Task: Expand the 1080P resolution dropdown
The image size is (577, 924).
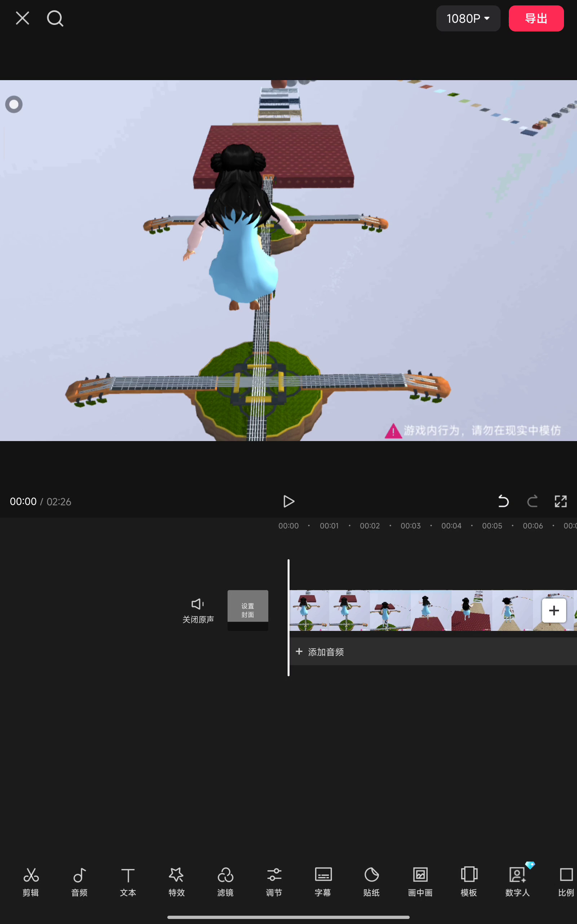Action: tap(468, 18)
